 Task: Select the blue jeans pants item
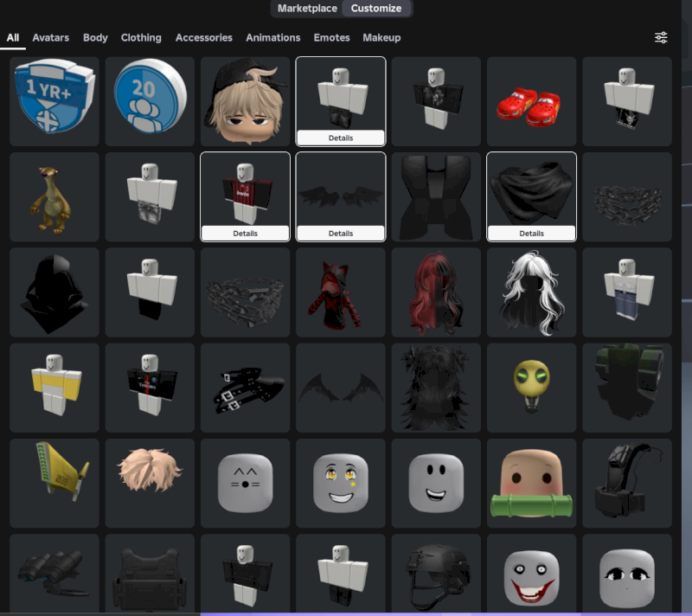coord(626,292)
